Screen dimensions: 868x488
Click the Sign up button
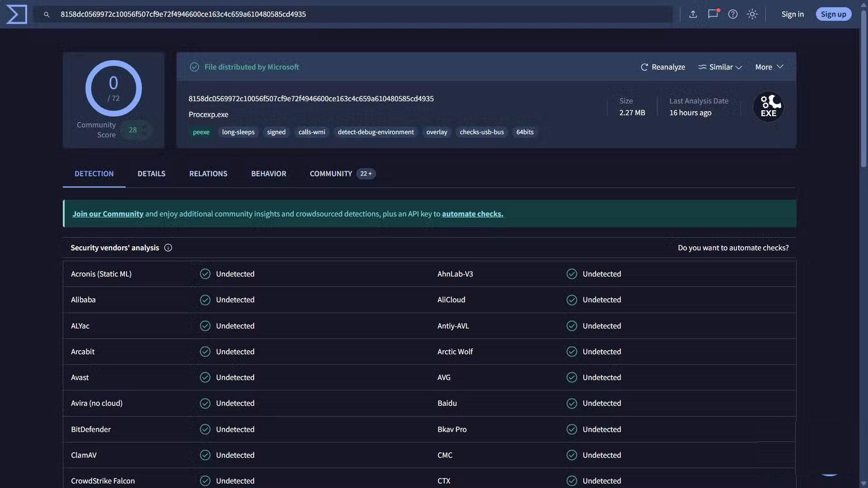click(833, 14)
